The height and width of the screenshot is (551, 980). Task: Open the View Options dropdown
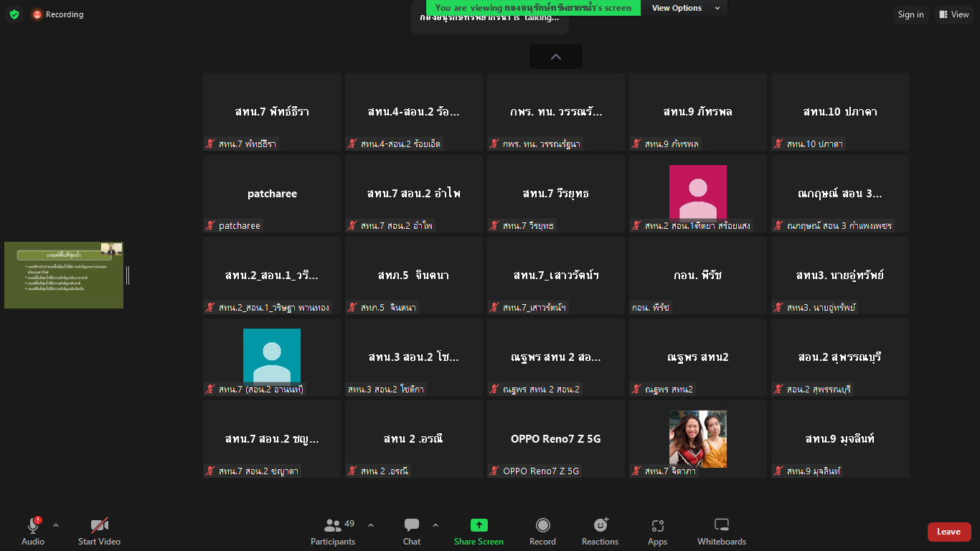(685, 8)
